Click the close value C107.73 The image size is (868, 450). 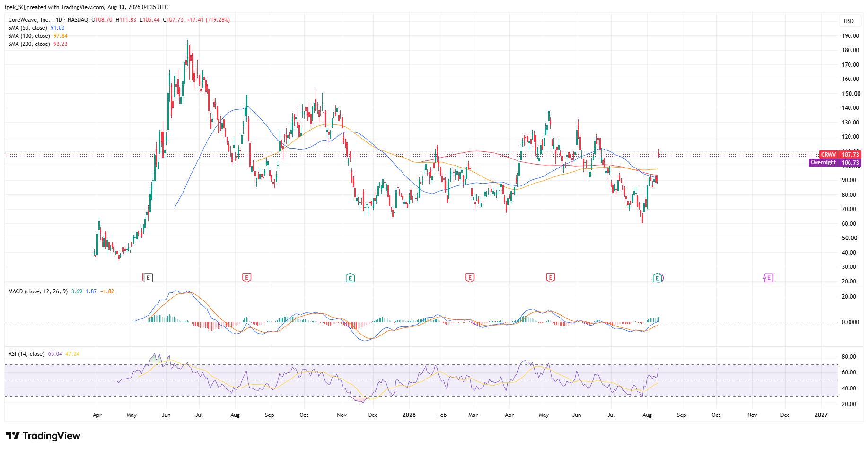click(x=173, y=20)
